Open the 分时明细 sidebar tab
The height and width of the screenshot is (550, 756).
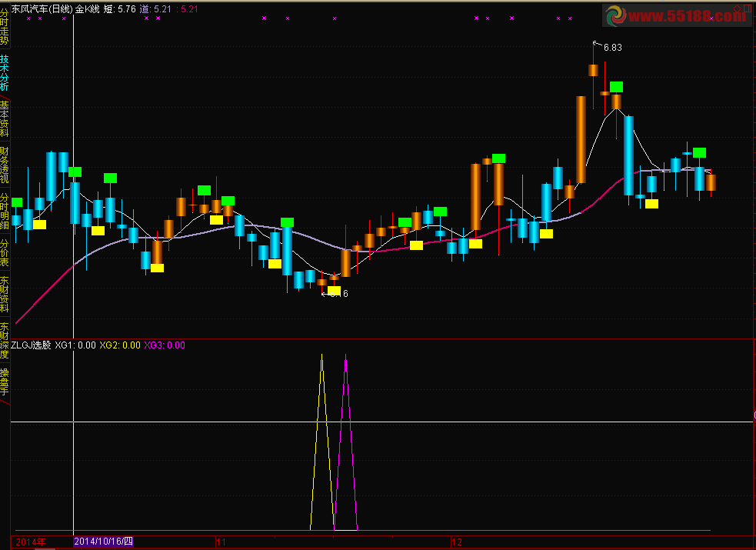(5, 211)
